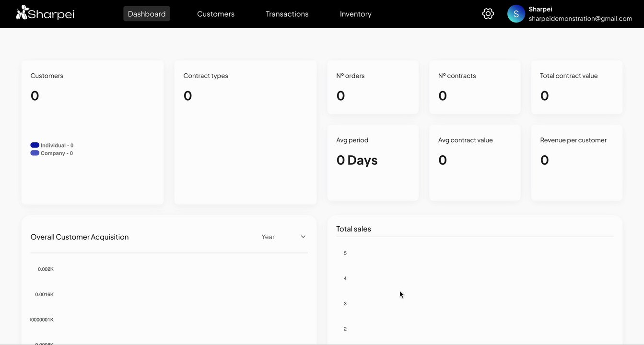
Task: Switch to the Transactions tab
Action: click(287, 14)
